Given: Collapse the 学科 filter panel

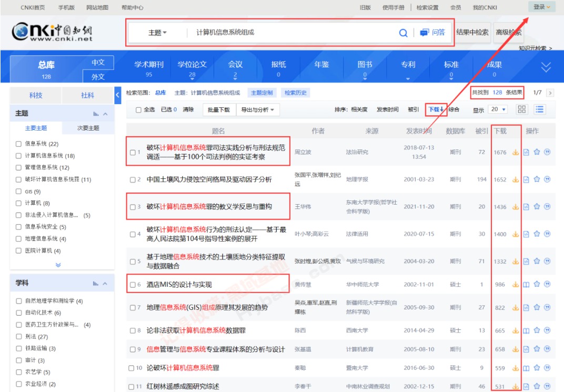Looking at the screenshot, I should 105,284.
